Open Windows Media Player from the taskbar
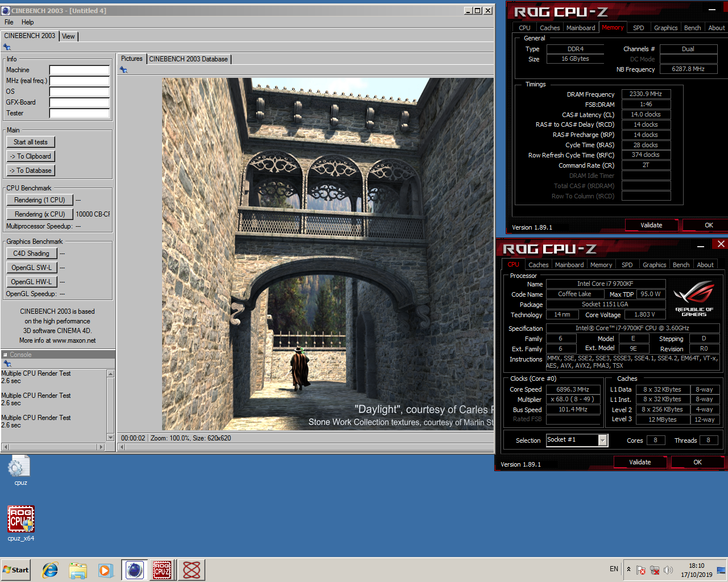This screenshot has height=582, width=728. click(106, 570)
